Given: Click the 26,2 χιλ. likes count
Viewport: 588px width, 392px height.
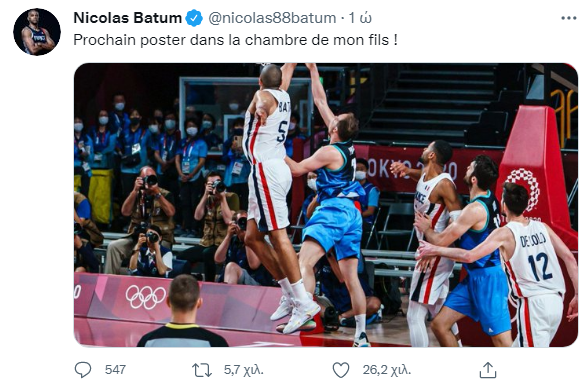Looking at the screenshot, I should [387, 370].
